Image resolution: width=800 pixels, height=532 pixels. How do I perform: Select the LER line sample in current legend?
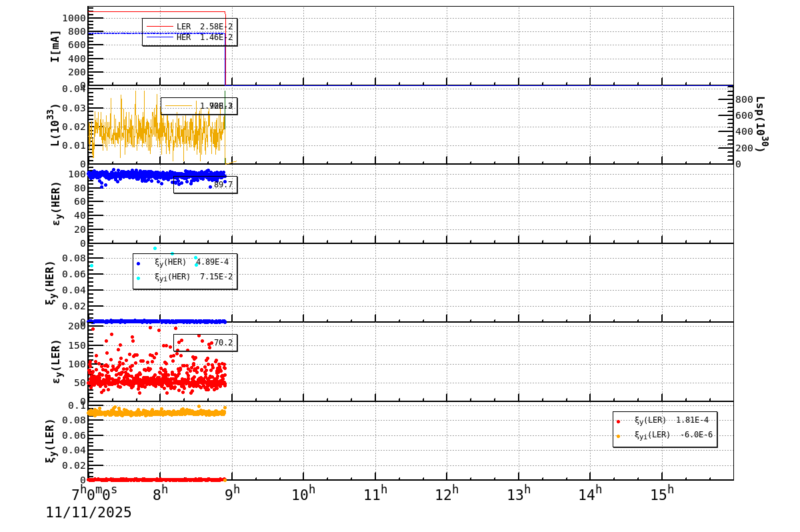(160, 26)
